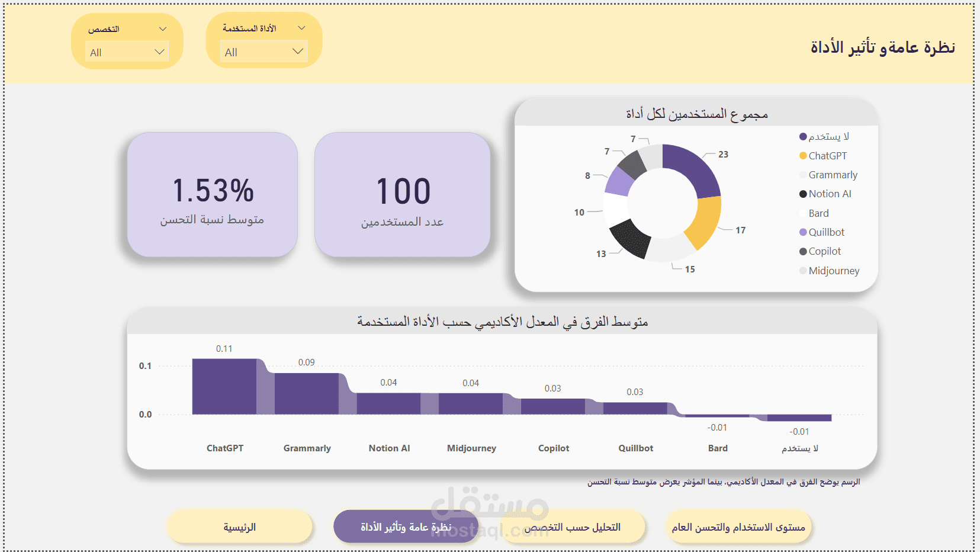Open the التخصص All dropdown
Viewport: 980px width, 552px height.
(127, 52)
